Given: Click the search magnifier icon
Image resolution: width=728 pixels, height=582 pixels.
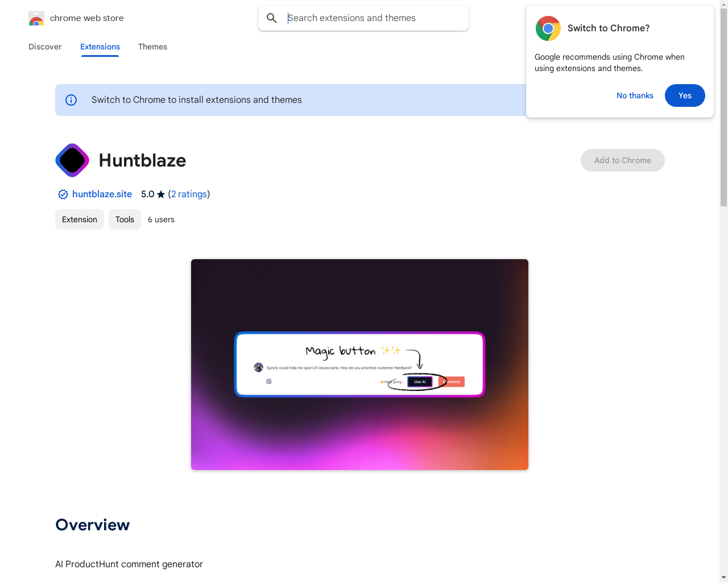Looking at the screenshot, I should tap(272, 18).
